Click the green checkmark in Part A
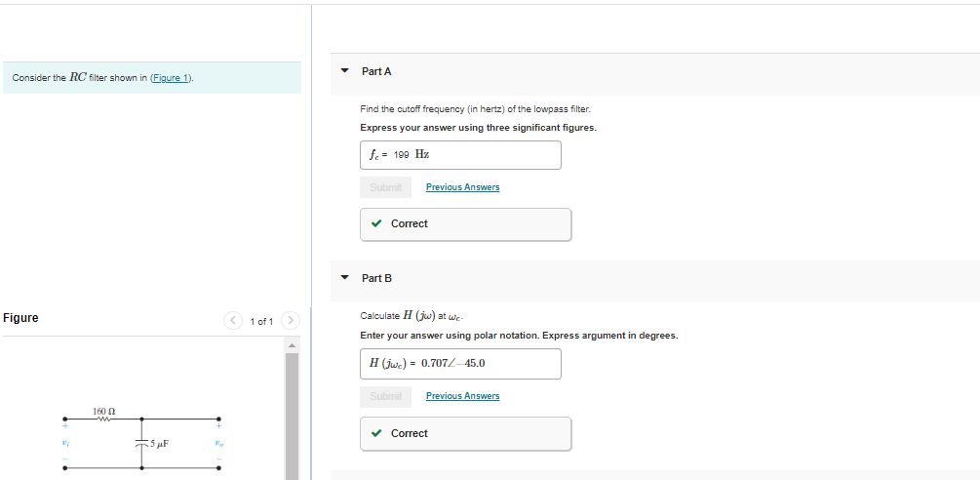Viewport: 980px width, 480px height. tap(376, 223)
